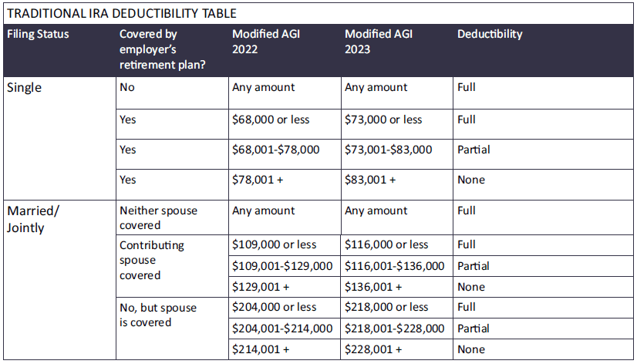Click the $68,000 or less cell
This screenshot has width=637, height=364.
pos(274,120)
